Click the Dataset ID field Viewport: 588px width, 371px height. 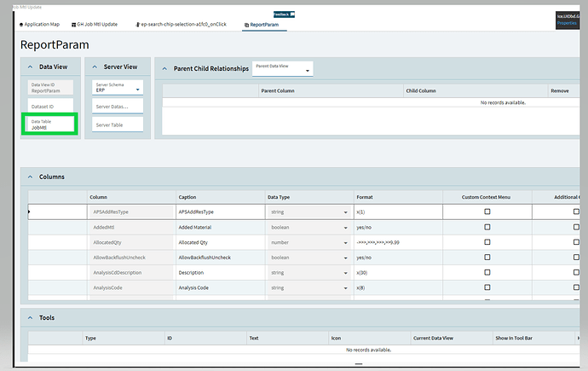tap(50, 107)
